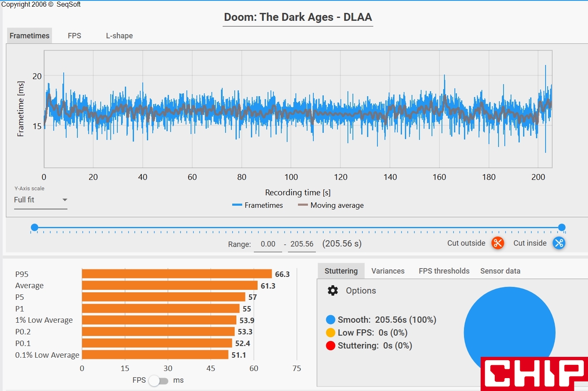588x391 pixels.
Task: Show the FPS thresholds tab
Action: (444, 271)
